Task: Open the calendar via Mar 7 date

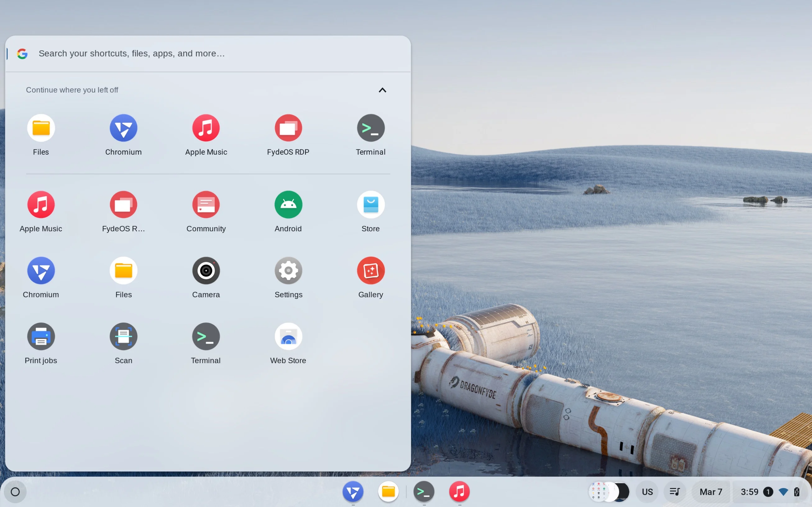Action: (711, 491)
